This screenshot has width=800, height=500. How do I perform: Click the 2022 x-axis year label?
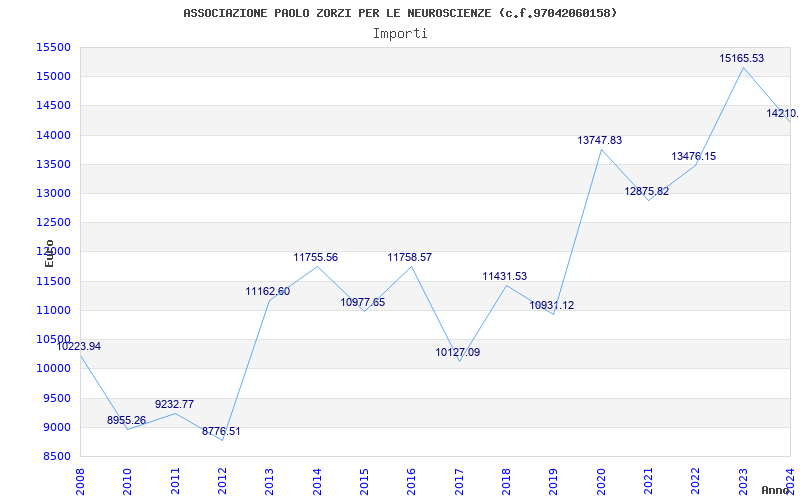(695, 482)
